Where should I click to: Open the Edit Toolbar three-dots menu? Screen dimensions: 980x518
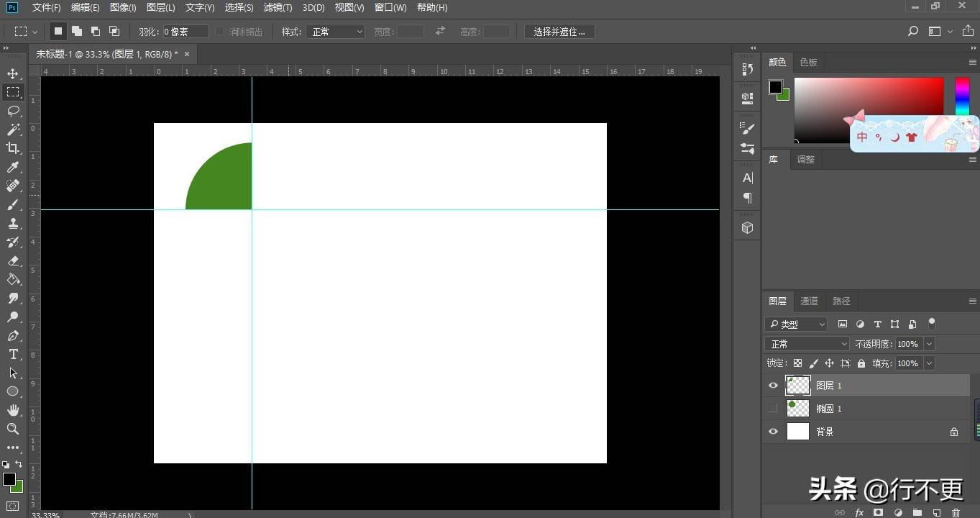[13, 447]
